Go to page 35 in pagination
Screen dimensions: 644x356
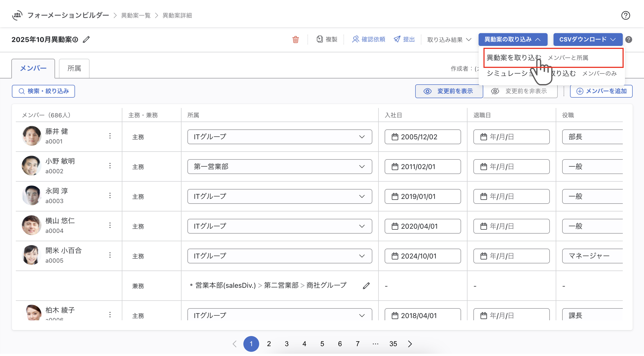pyautogui.click(x=393, y=344)
